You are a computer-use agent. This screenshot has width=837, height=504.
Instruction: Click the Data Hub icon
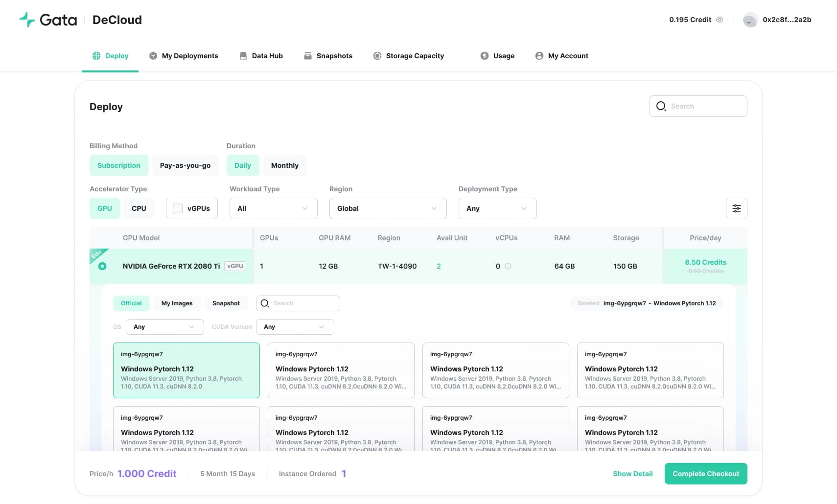coord(243,56)
